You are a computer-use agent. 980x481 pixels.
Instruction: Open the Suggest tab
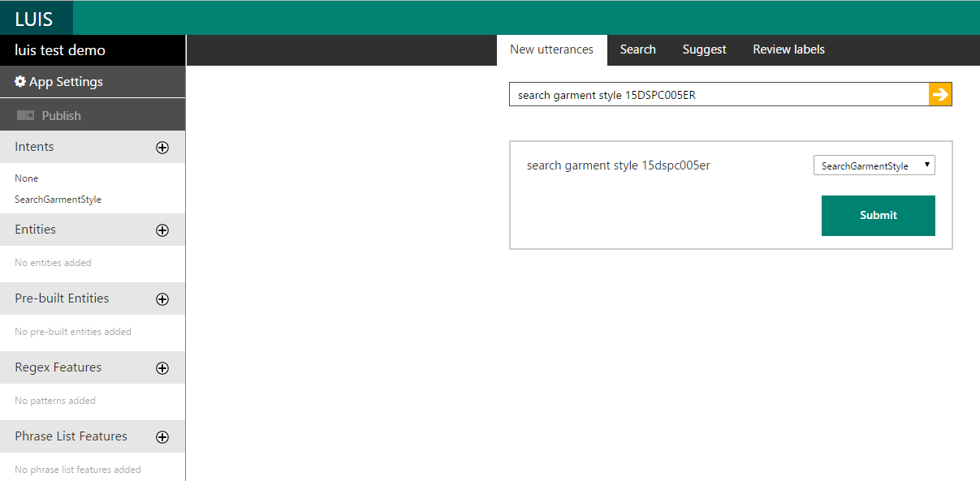(x=705, y=49)
